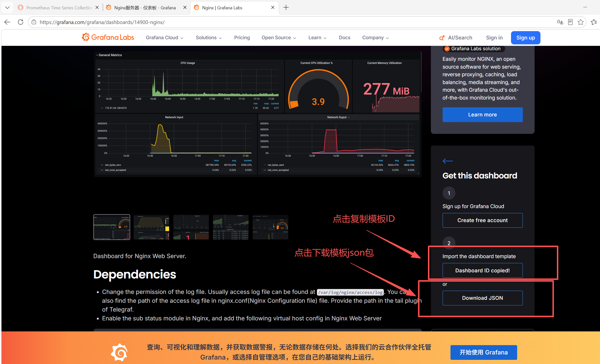
Task: Select the fifth dashboard screenshot thumbnail
Action: coord(271,227)
